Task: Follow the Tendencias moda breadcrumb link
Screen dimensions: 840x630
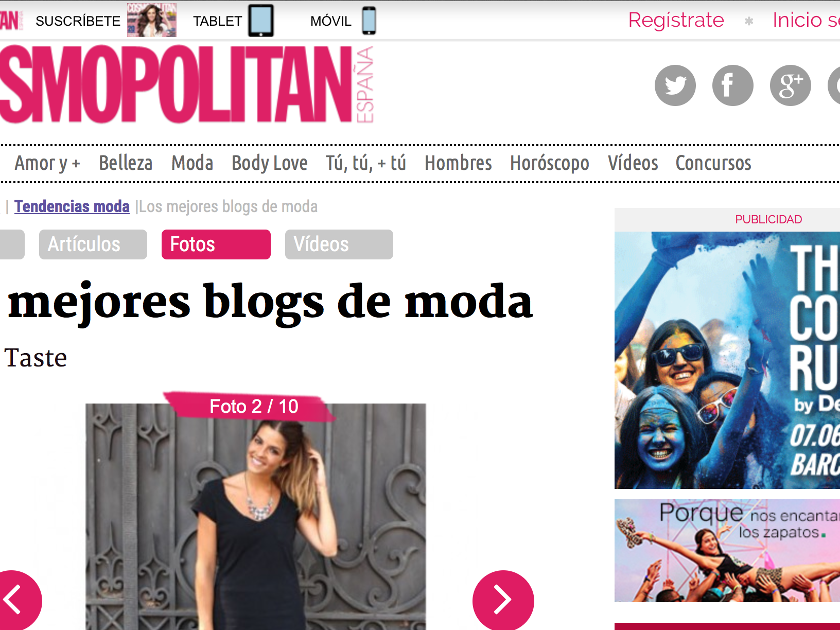Action: pyautogui.click(x=72, y=206)
